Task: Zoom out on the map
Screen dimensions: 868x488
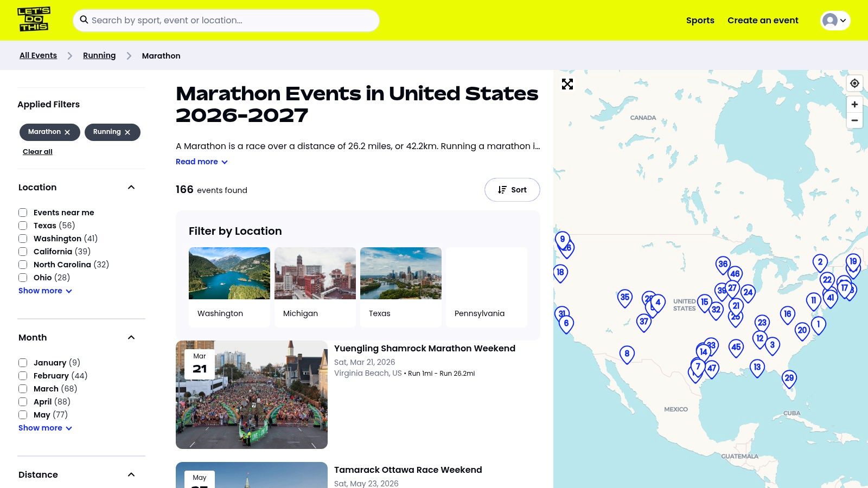Action: [854, 120]
